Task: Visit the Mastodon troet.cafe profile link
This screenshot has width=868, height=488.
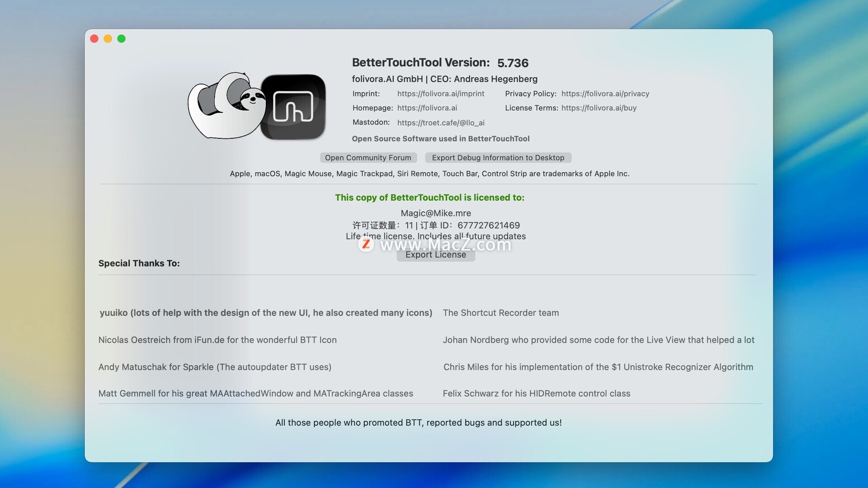Action: point(440,122)
